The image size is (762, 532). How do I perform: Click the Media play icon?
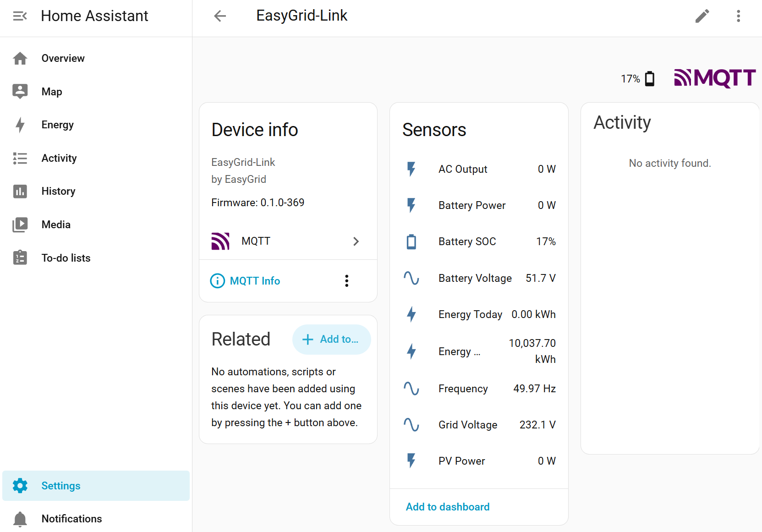coord(20,225)
